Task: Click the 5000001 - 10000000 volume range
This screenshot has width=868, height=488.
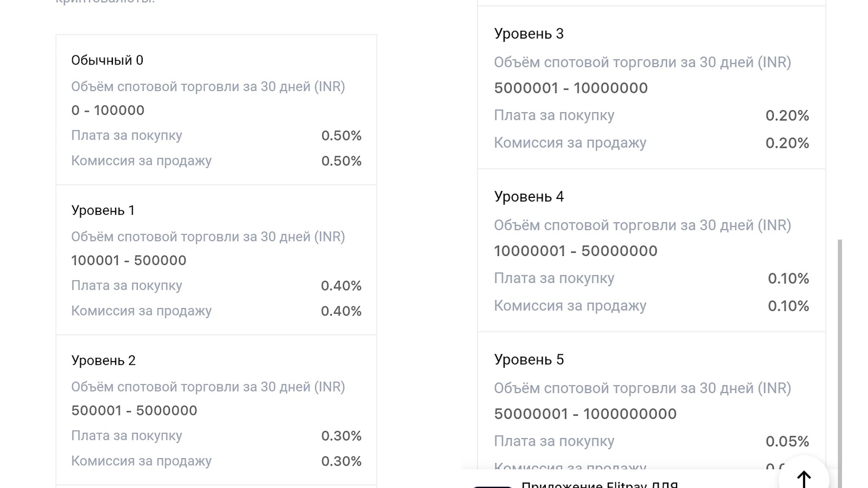Action: (x=571, y=88)
